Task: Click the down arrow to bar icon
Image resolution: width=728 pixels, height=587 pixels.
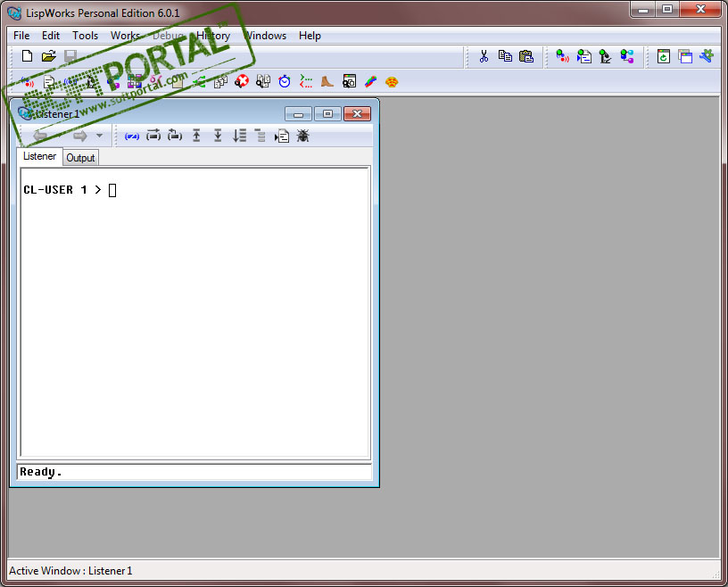Action: [218, 136]
